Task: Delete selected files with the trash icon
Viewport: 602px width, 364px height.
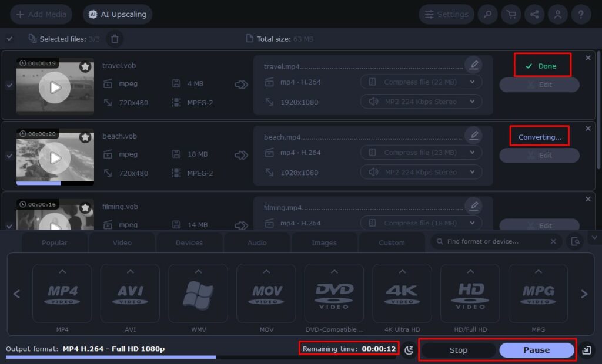Action: pyautogui.click(x=115, y=39)
